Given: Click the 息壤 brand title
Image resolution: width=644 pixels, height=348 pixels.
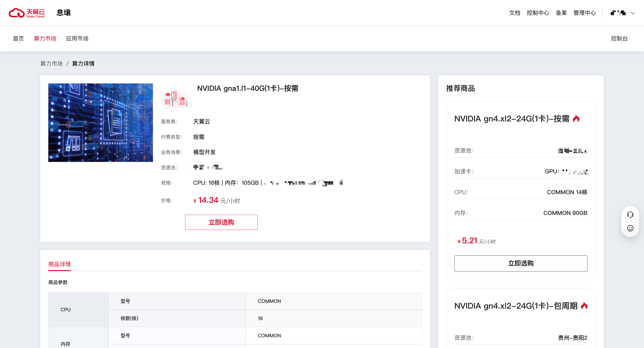Looking at the screenshot, I should click(x=64, y=13).
